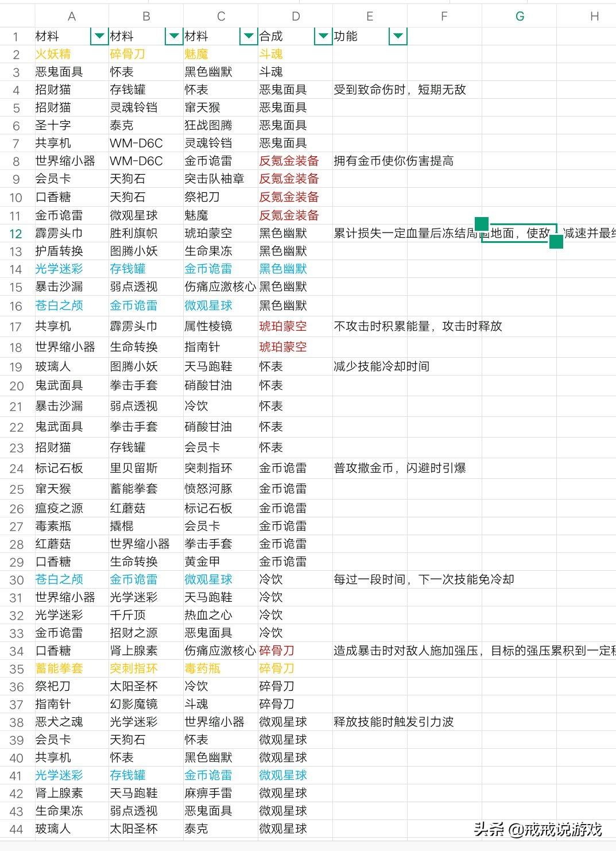This screenshot has width=616, height=851.
Task: Open filter dropdown in cell B1
Action: pyautogui.click(x=174, y=37)
